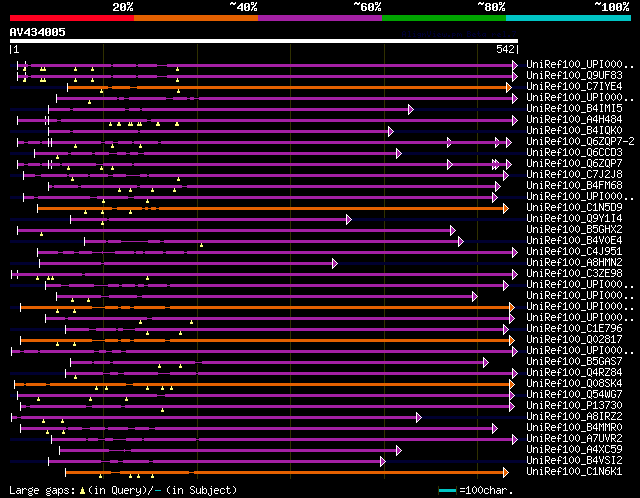The image size is (640, 498).
Task: Click the arrowhead ending the A4XC59 alignment
Action: point(399,451)
